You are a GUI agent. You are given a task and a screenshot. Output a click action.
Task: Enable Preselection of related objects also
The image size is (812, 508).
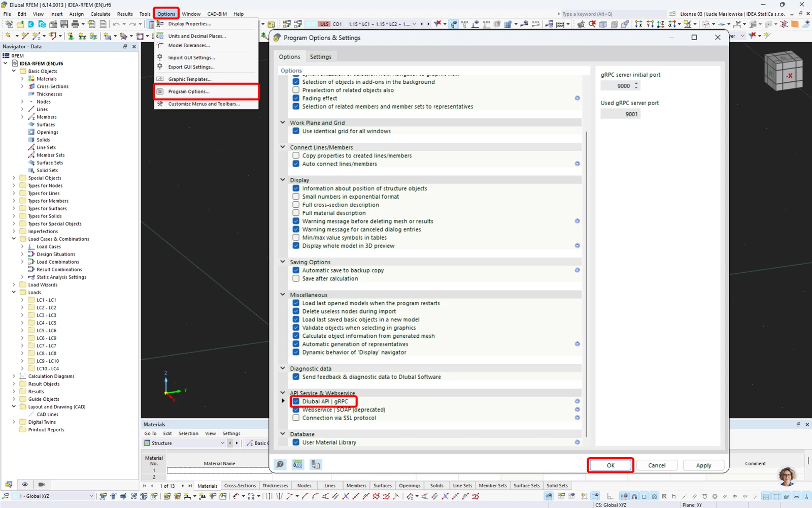296,90
